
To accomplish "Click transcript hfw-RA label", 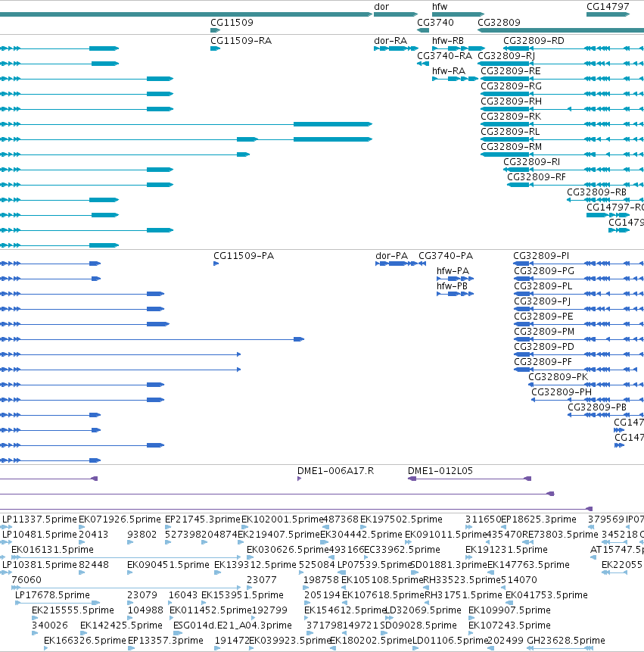I will pyautogui.click(x=449, y=71).
